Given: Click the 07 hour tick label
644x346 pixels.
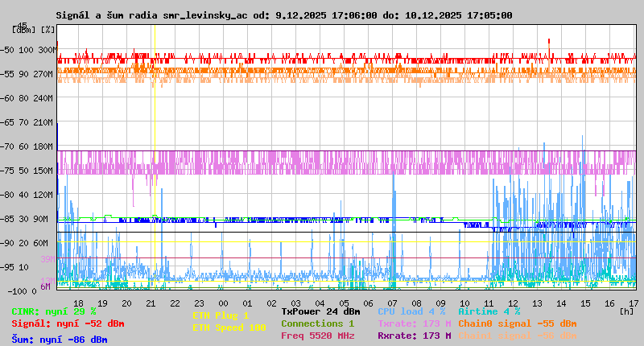Looking at the screenshot, I should (392, 303).
